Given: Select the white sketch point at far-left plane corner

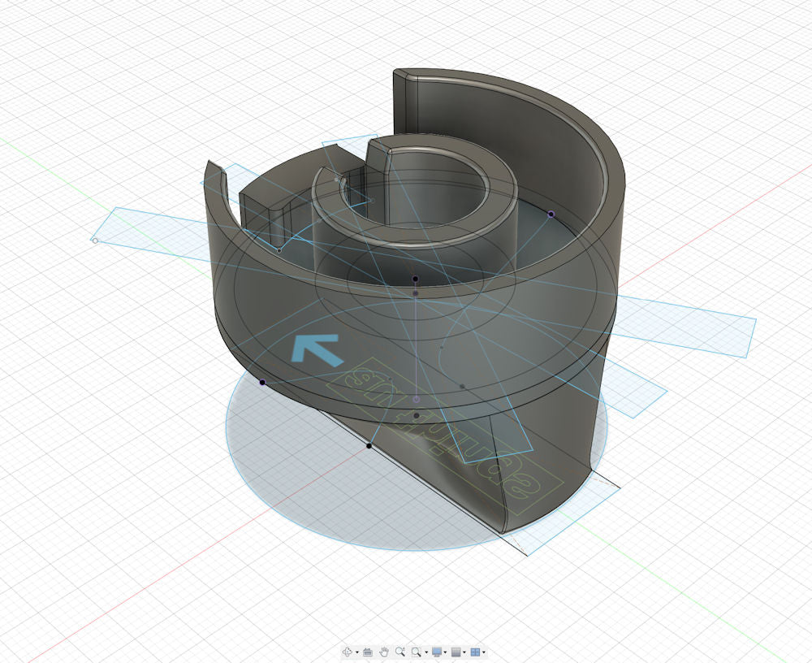Looking at the screenshot, I should click(95, 240).
